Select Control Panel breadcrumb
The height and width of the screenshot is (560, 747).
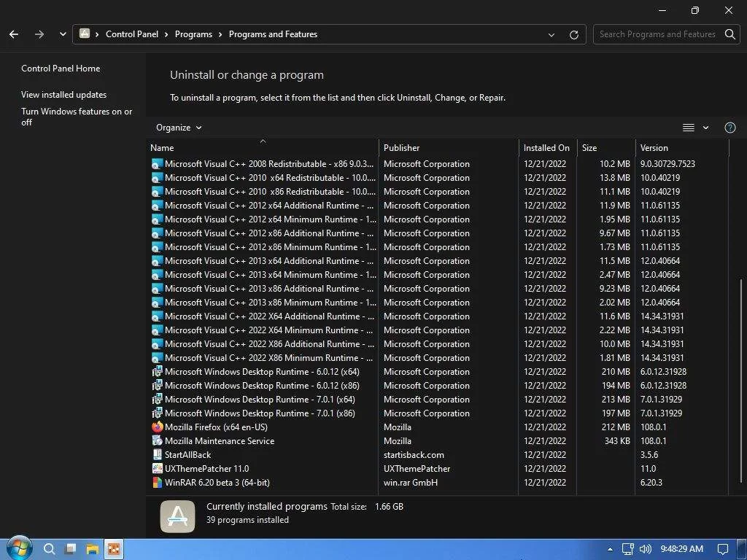[x=132, y=34]
